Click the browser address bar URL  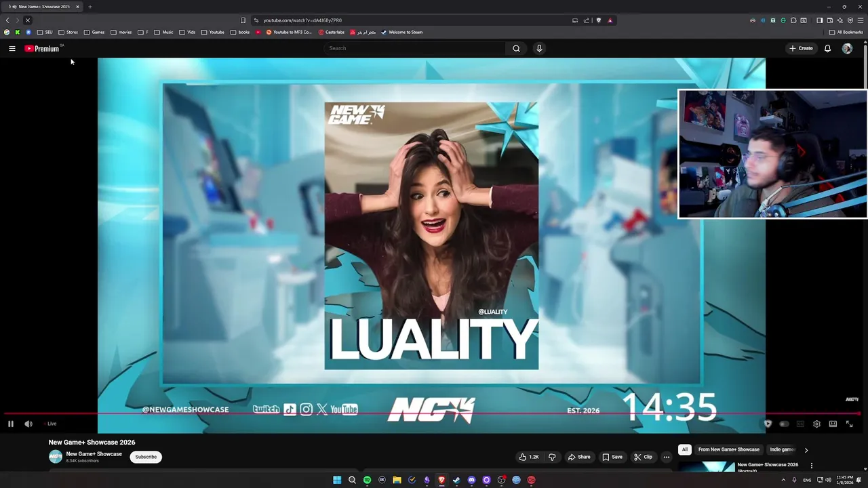302,20
